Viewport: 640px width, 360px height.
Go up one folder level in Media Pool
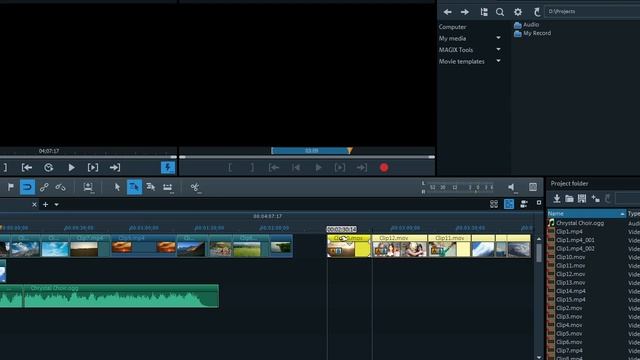pos(537,12)
